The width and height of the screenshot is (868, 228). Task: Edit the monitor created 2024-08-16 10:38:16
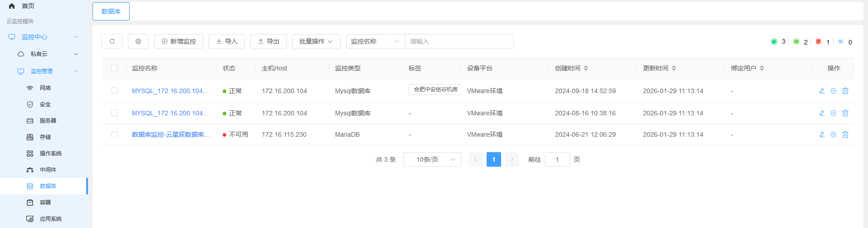822,113
